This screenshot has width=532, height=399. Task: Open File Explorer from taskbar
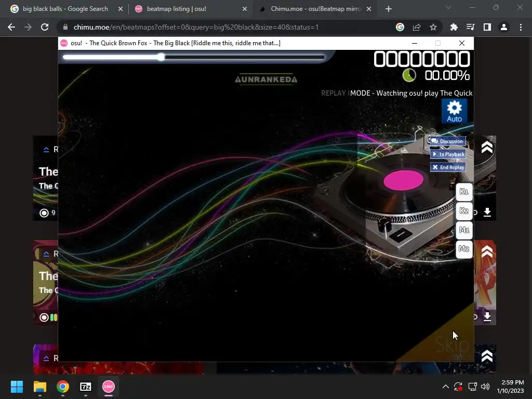click(39, 387)
